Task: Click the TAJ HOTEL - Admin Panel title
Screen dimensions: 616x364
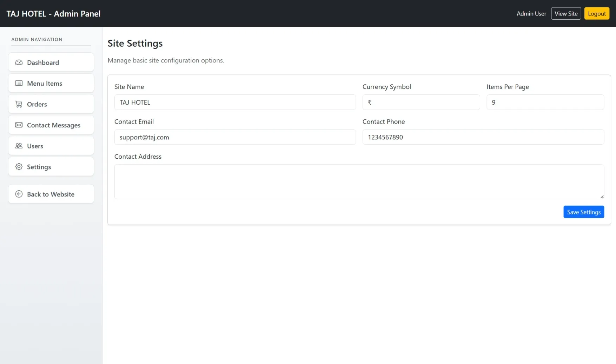Action: click(53, 14)
